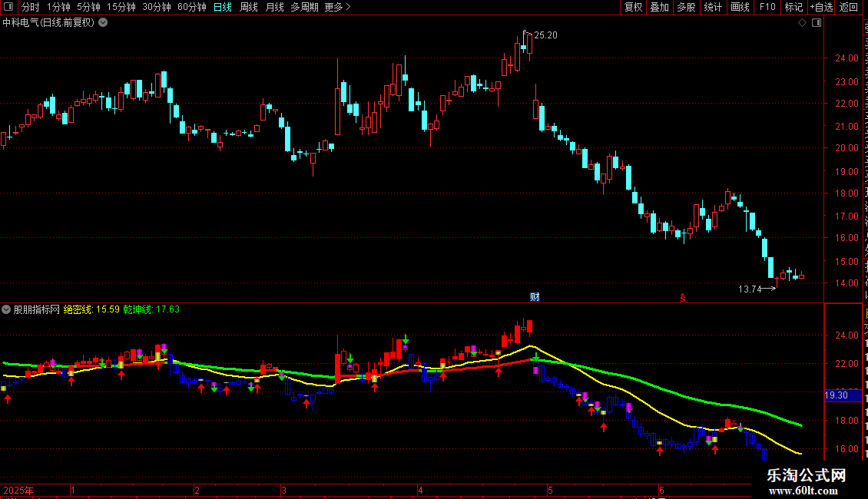Select the 60分钟 period

click(x=192, y=7)
